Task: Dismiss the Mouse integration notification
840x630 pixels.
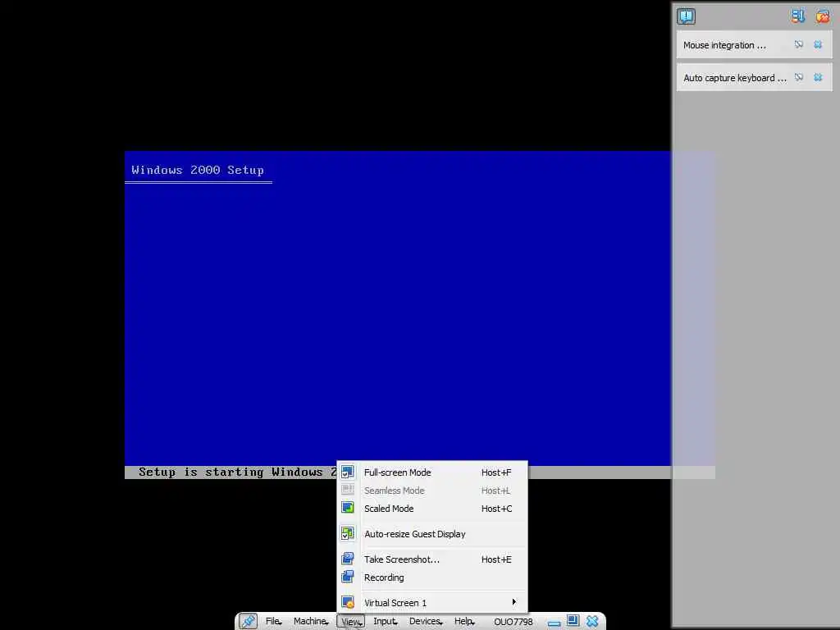Action: pyautogui.click(x=818, y=44)
